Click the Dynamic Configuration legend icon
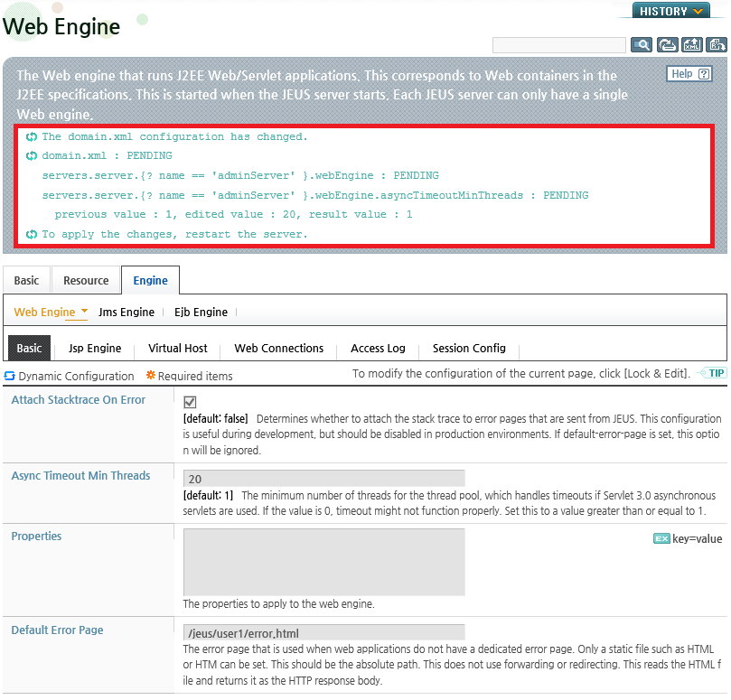Image resolution: width=731 pixels, height=700 pixels. pyautogui.click(x=9, y=376)
